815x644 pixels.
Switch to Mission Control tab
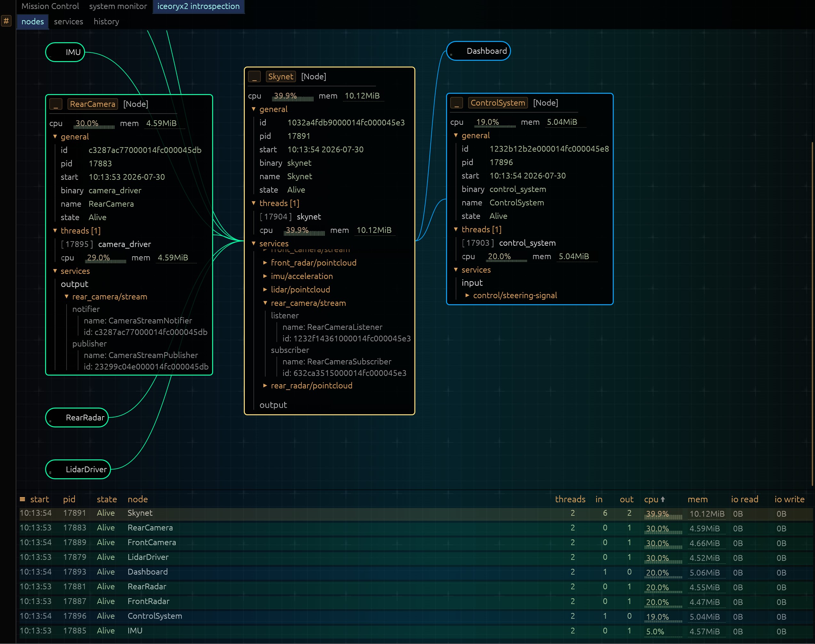pos(50,6)
